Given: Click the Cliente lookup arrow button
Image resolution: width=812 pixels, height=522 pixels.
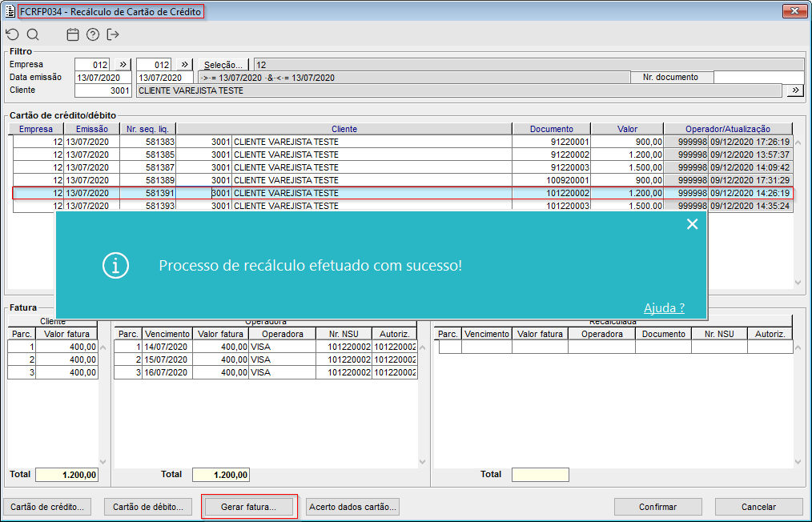Looking at the screenshot, I should pyautogui.click(x=795, y=90).
